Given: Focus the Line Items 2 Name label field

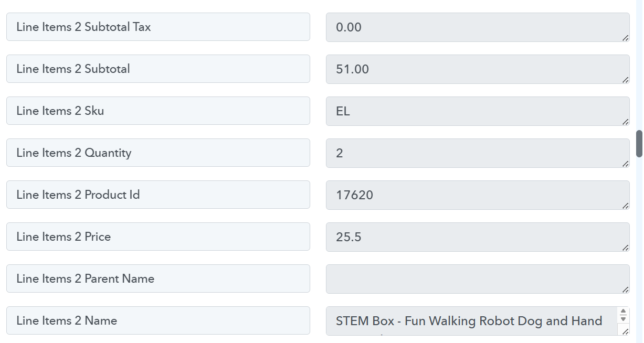Looking at the screenshot, I should pos(157,320).
